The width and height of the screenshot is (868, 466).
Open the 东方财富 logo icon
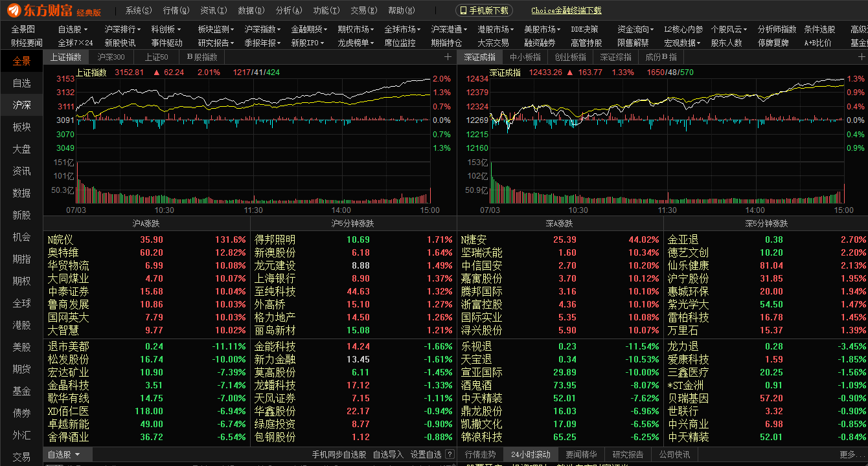14,10
